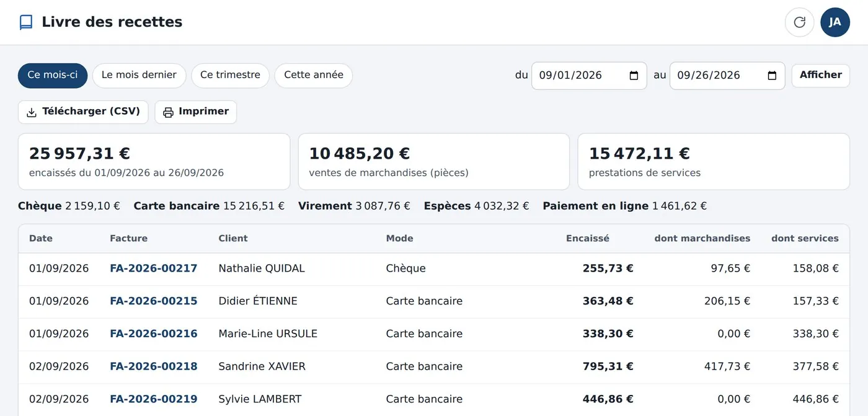Open invoice FA-2026-00219
The width and height of the screenshot is (868, 416).
(x=154, y=399)
